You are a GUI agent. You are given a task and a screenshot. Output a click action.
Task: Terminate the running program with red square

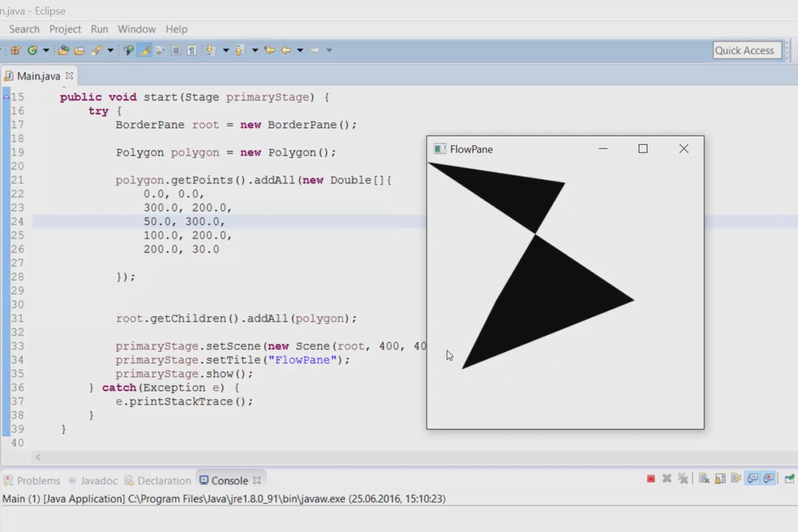click(x=651, y=479)
